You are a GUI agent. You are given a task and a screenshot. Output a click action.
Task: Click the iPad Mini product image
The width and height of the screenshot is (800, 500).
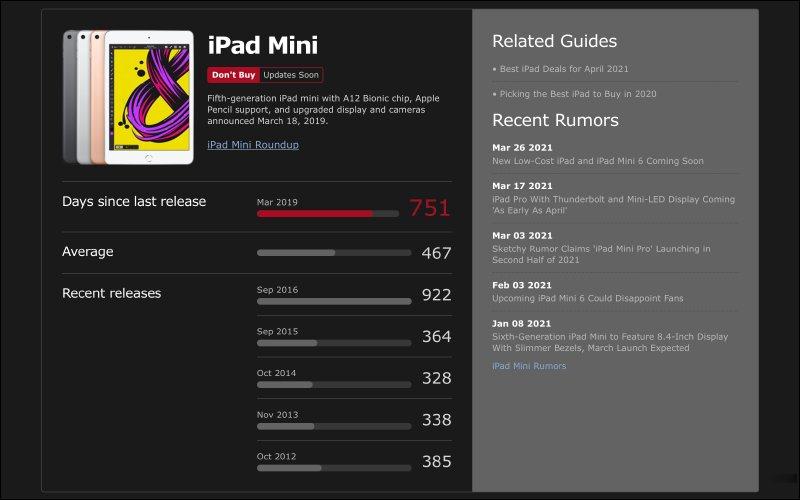click(x=128, y=97)
